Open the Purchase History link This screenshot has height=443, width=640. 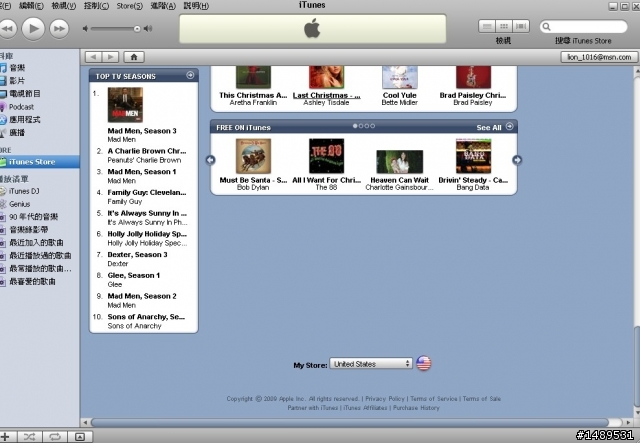coord(416,407)
